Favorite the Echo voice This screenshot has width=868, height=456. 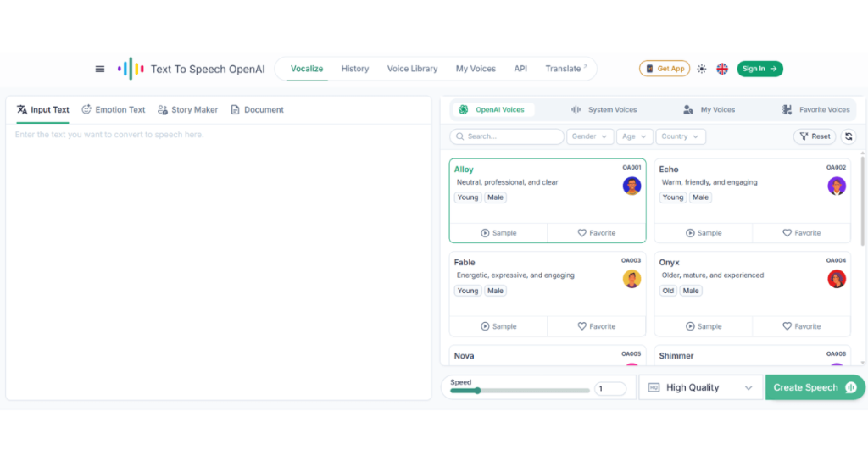point(802,233)
